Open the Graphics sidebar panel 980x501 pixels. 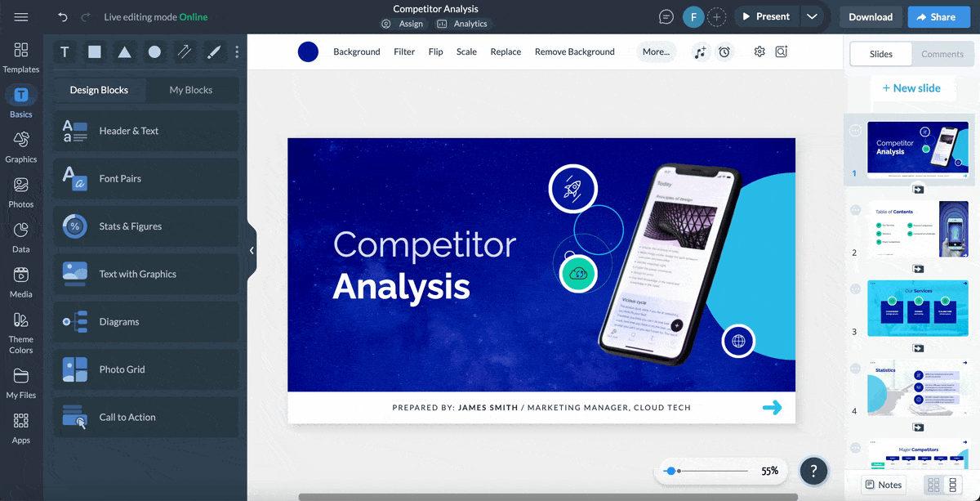21,147
